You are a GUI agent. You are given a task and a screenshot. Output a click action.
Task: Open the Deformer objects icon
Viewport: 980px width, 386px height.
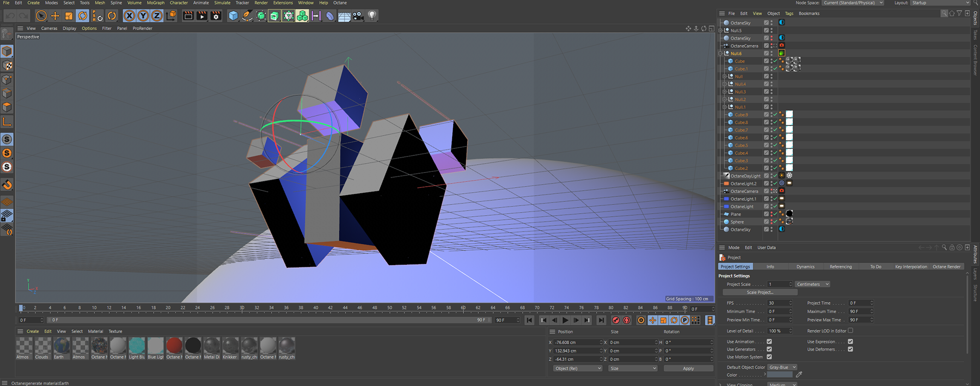click(x=330, y=16)
